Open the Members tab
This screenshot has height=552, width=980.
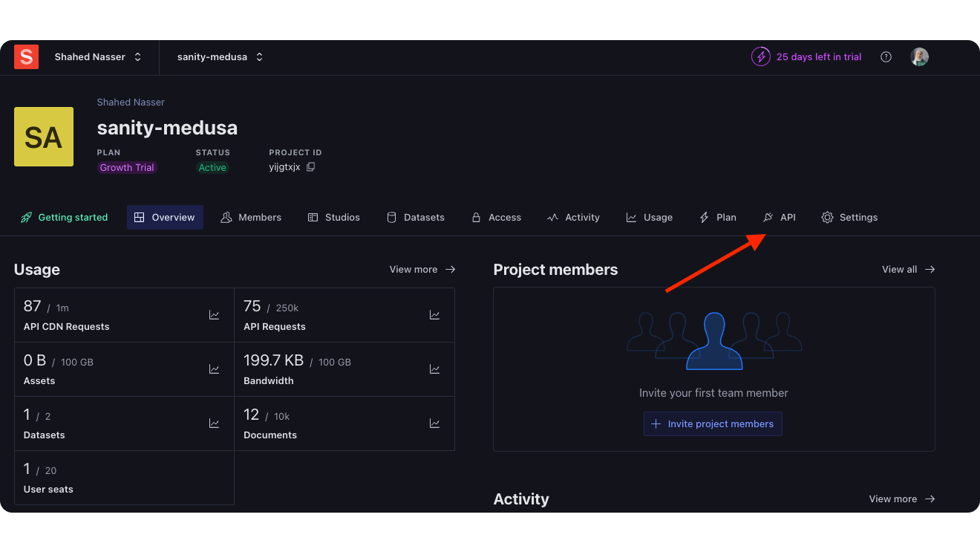point(252,217)
